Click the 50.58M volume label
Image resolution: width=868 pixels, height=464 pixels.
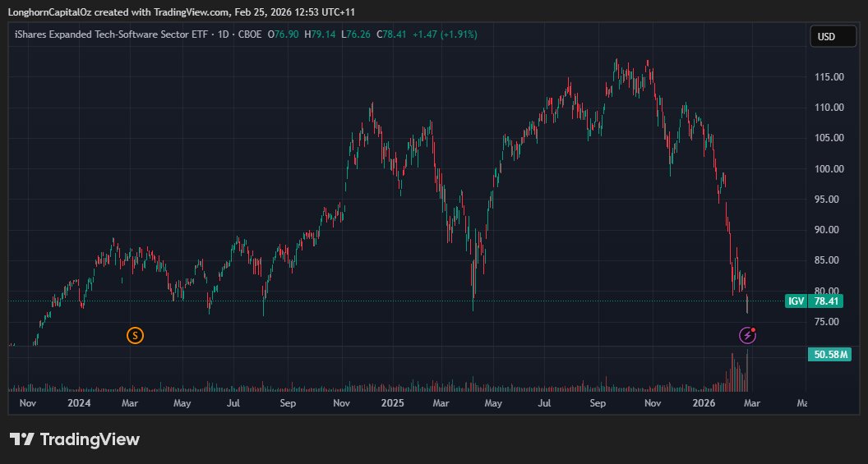(829, 355)
